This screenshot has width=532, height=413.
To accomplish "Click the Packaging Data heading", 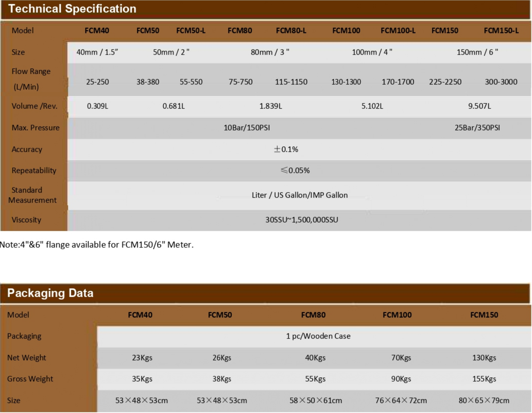I will [x=50, y=293].
